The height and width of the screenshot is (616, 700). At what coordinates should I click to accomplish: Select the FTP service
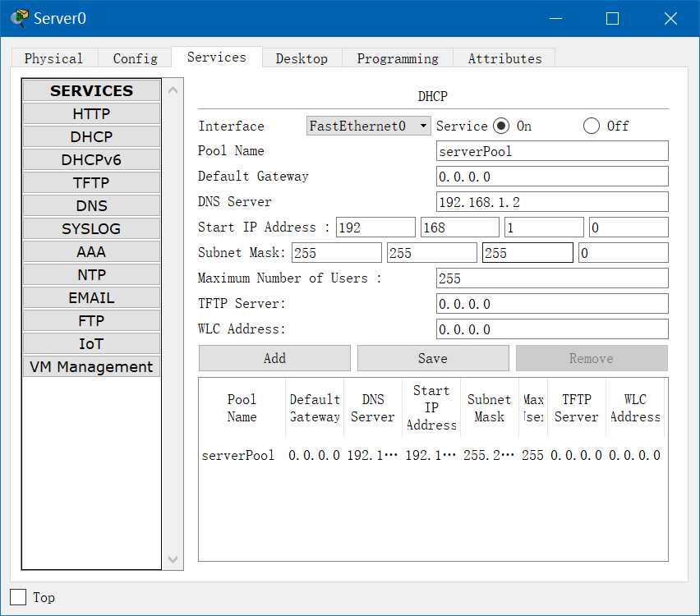pyautogui.click(x=91, y=320)
